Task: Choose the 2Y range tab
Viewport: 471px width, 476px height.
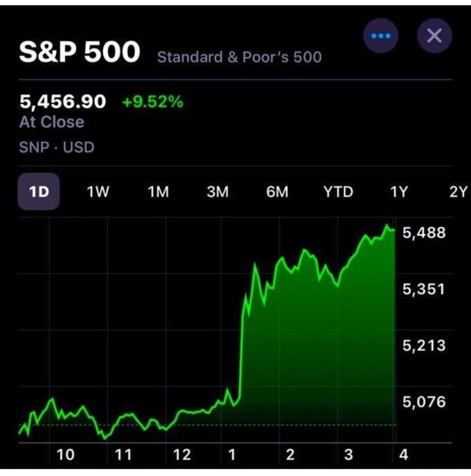Action: [458, 192]
